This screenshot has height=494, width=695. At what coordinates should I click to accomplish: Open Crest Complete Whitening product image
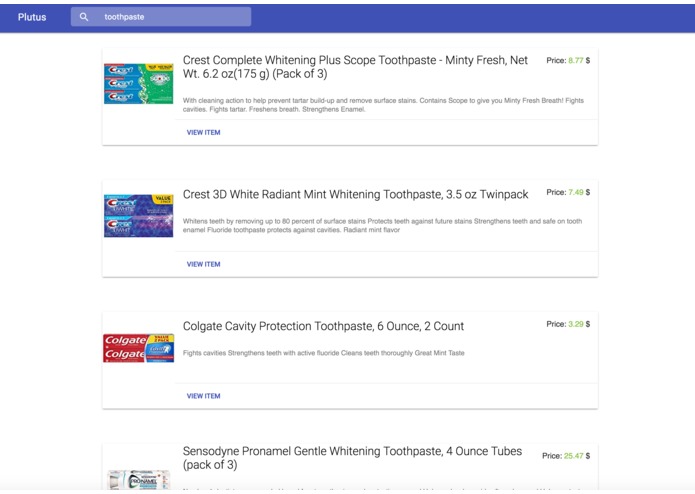tap(138, 84)
